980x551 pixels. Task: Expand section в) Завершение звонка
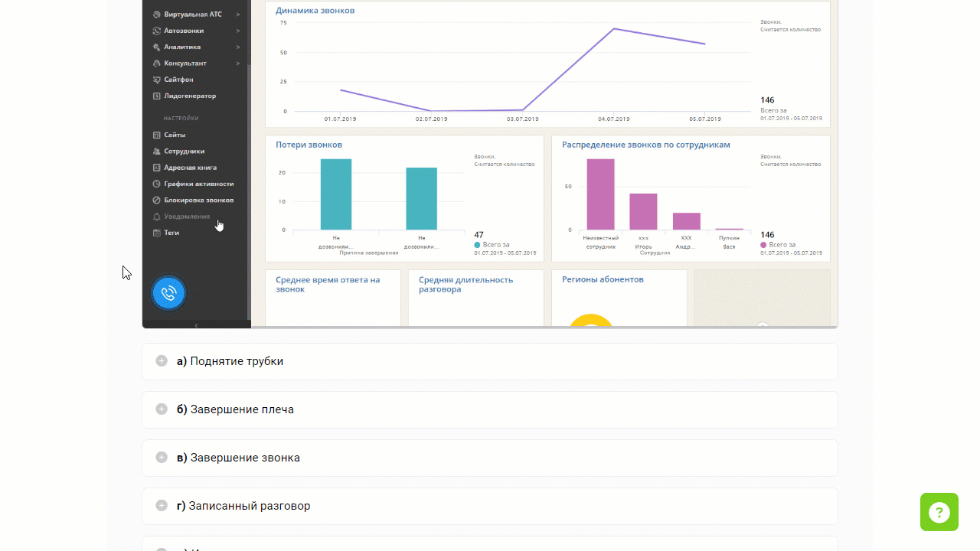point(490,458)
